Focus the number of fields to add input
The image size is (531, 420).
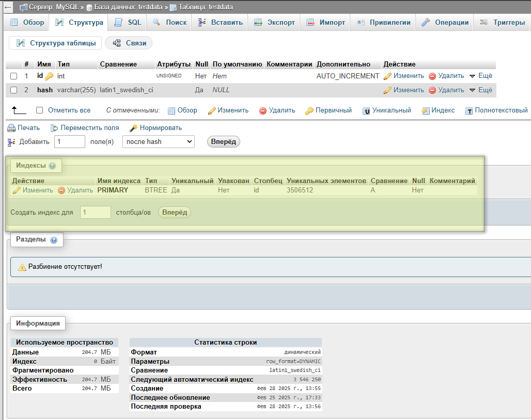point(70,142)
